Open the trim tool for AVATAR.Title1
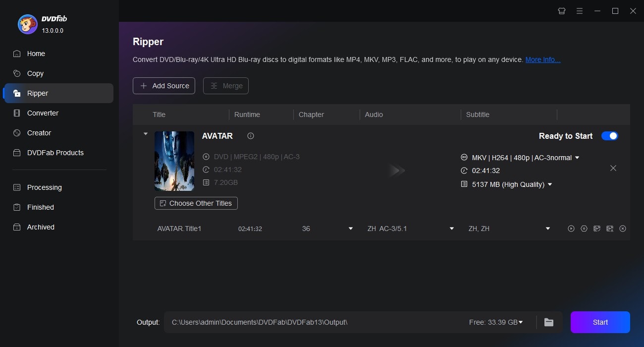The height and width of the screenshot is (347, 644). 610,229
